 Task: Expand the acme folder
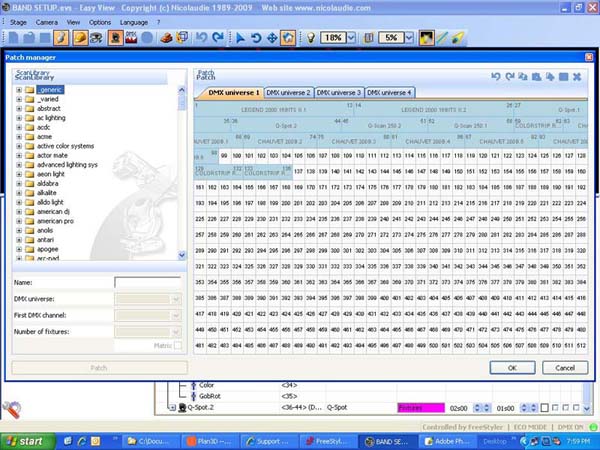[x=19, y=137]
